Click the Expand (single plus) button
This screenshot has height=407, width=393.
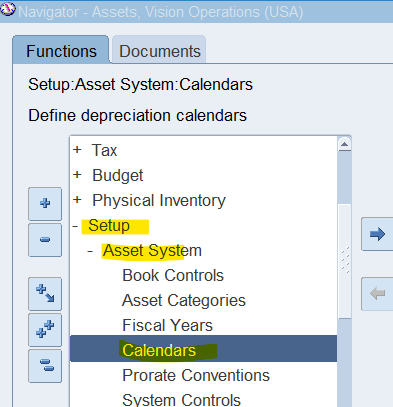pyautogui.click(x=45, y=204)
